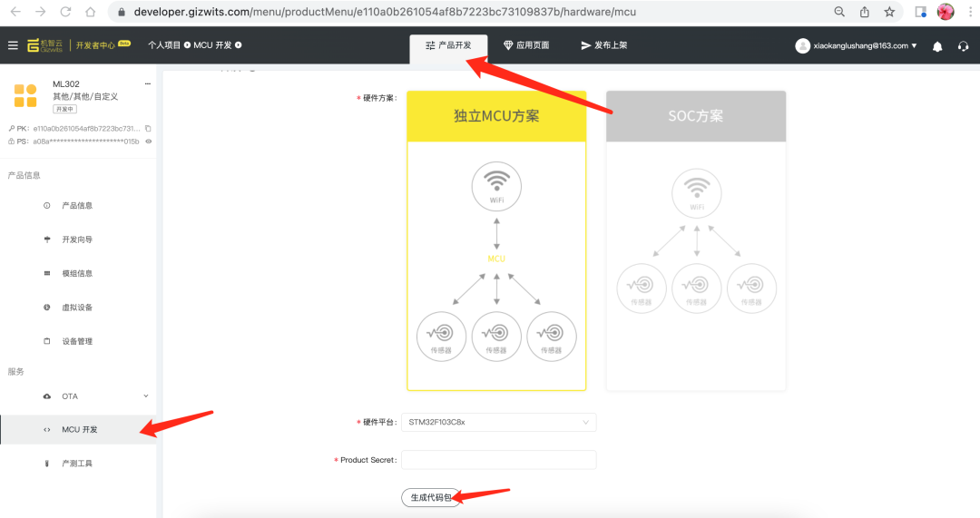Switch to the 应用页面 tab
Image resolution: width=980 pixels, height=518 pixels.
point(526,45)
